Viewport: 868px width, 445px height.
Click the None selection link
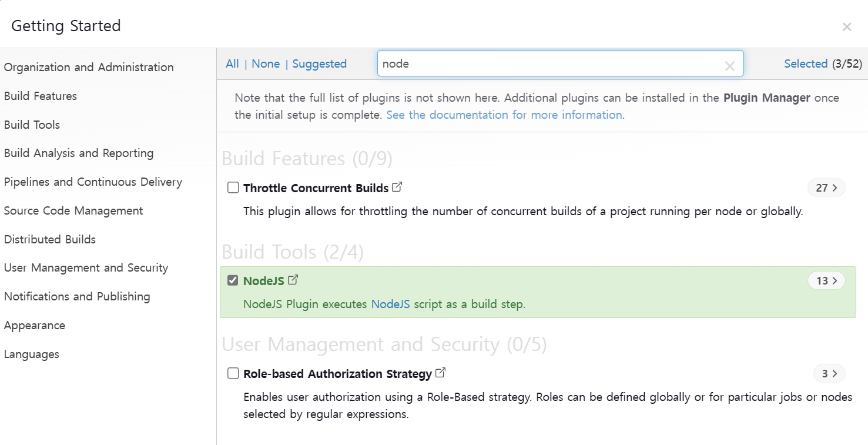pos(266,63)
